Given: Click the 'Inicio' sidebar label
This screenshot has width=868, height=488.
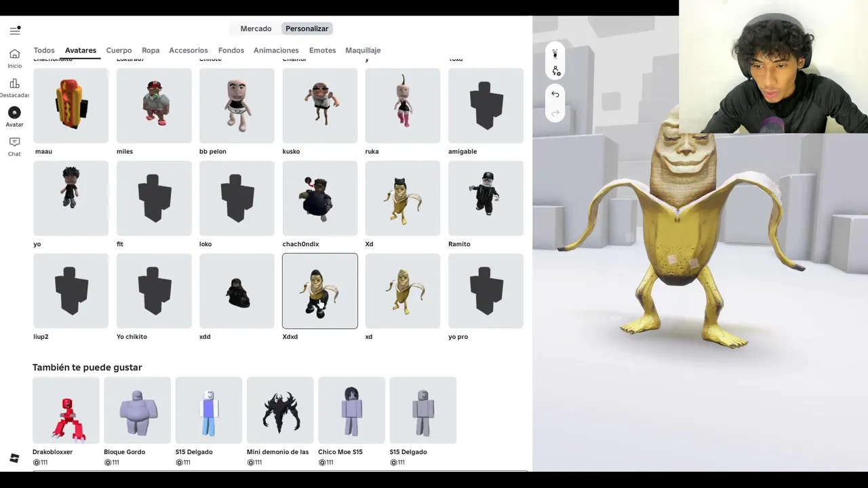Looking at the screenshot, I should click(14, 66).
